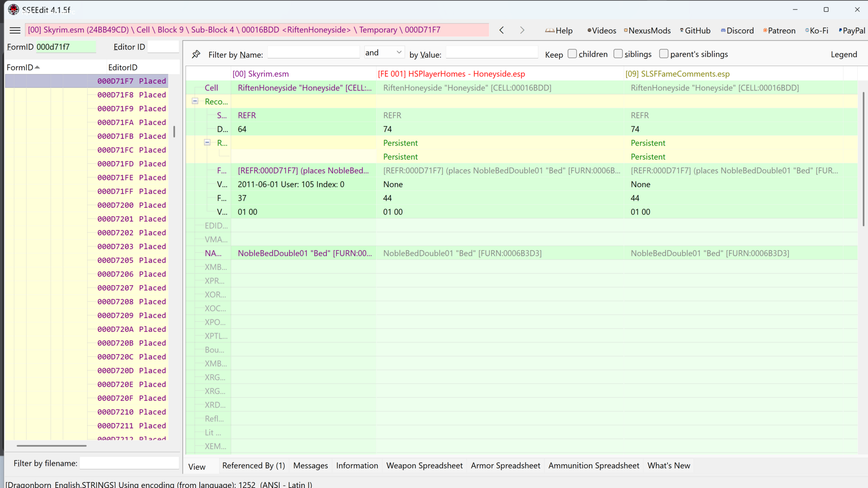Image resolution: width=868 pixels, height=488 pixels.
Task: Click the EDID row label
Action: point(216,226)
